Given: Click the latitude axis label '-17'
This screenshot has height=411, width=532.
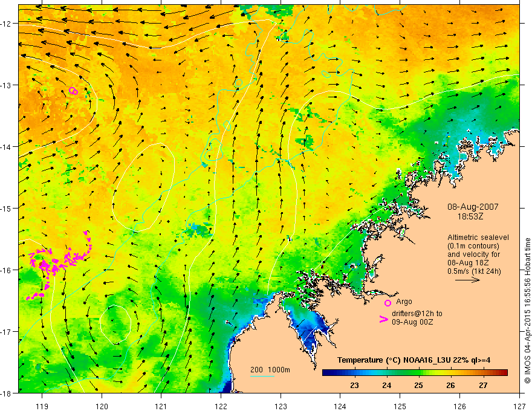Looking at the screenshot, I should [x=7, y=332].
